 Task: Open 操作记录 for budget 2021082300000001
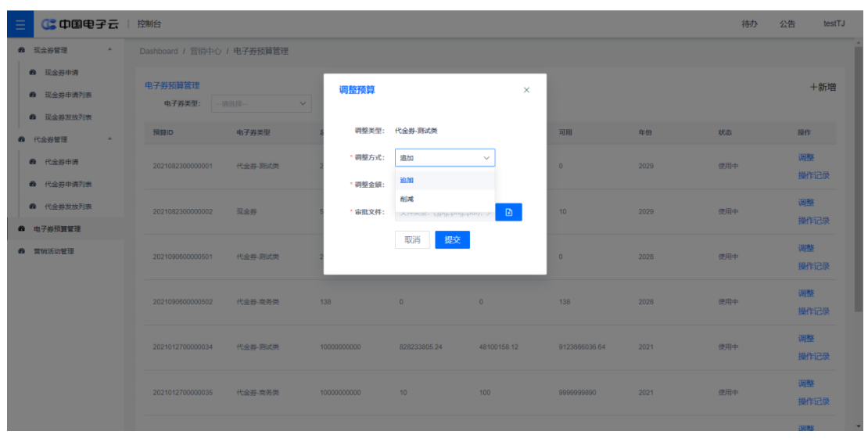tap(814, 175)
